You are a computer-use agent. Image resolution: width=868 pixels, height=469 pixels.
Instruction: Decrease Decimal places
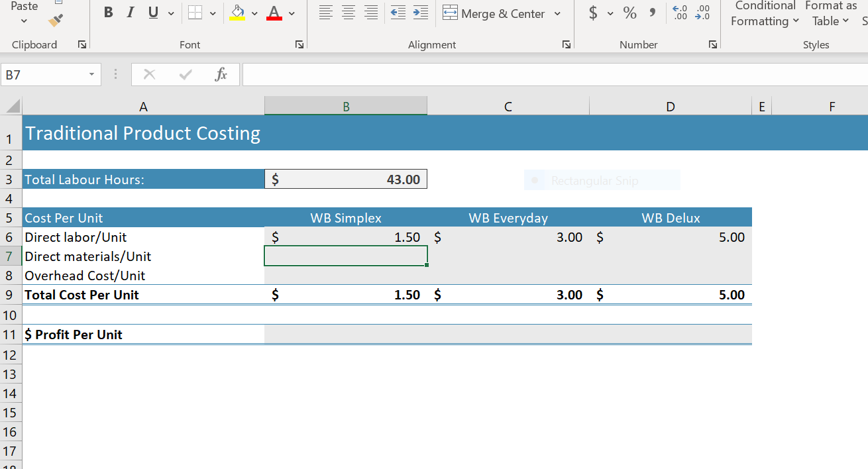pyautogui.click(x=702, y=13)
